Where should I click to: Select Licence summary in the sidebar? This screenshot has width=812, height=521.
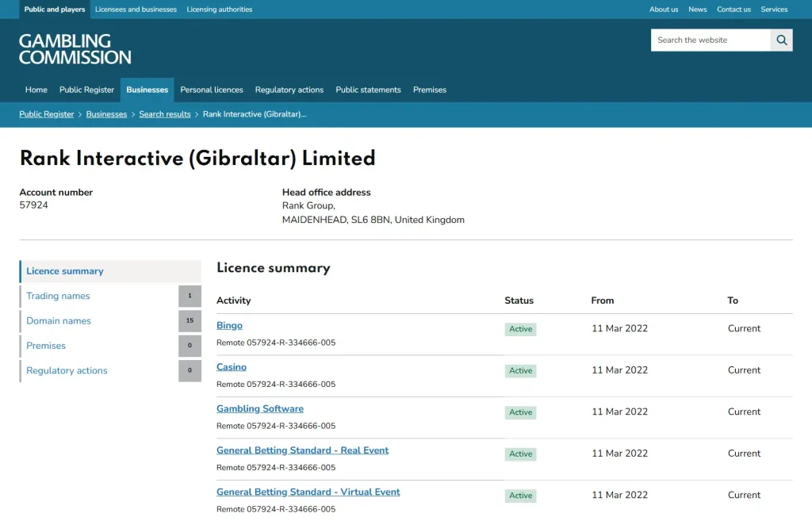tap(110, 271)
